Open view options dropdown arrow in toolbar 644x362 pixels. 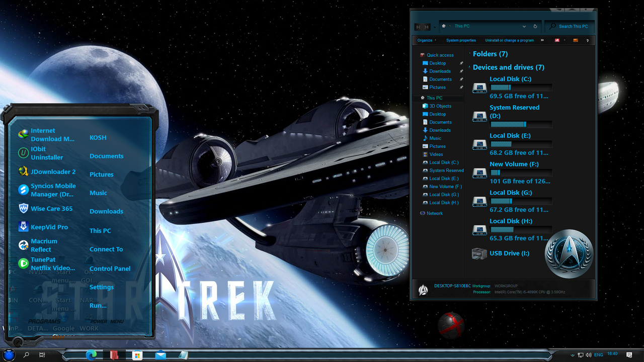click(563, 40)
